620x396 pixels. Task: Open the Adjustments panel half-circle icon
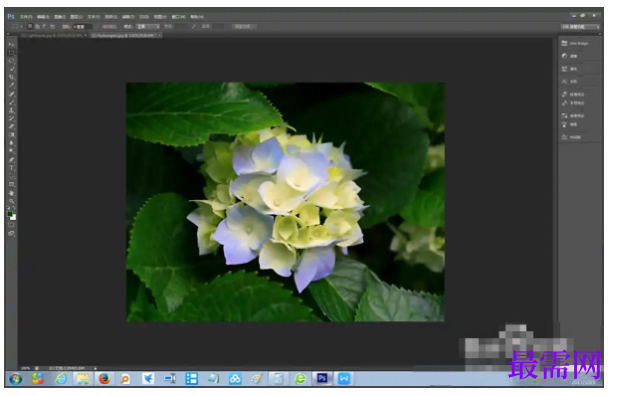click(x=564, y=56)
